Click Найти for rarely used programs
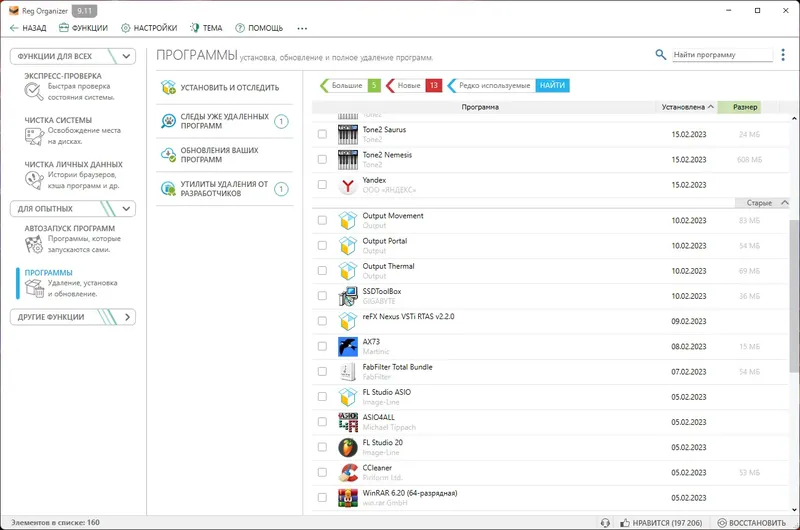The width and height of the screenshot is (800, 530). [x=553, y=86]
